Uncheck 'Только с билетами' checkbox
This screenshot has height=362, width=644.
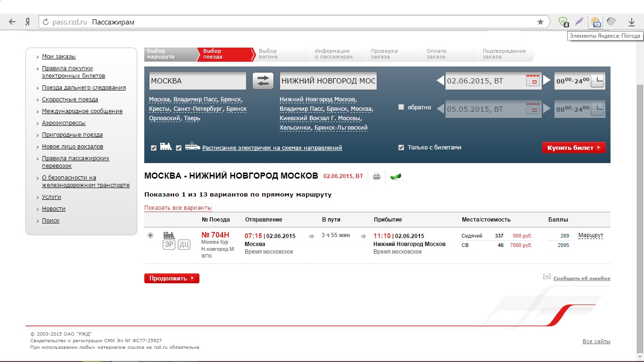tap(401, 148)
